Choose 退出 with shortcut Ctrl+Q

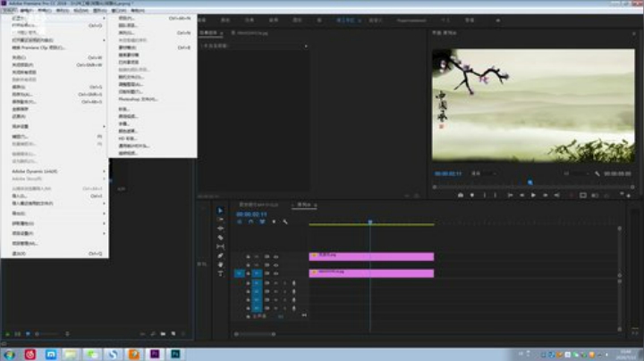(x=56, y=254)
